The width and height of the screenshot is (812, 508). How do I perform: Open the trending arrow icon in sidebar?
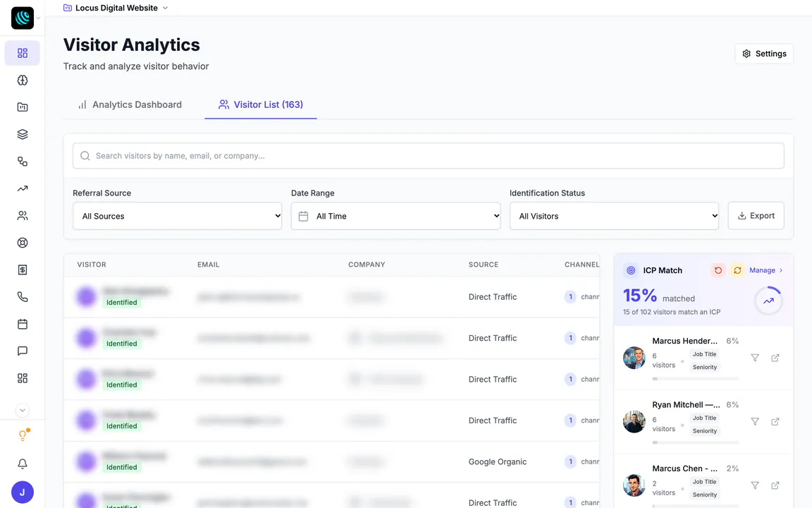(23, 188)
